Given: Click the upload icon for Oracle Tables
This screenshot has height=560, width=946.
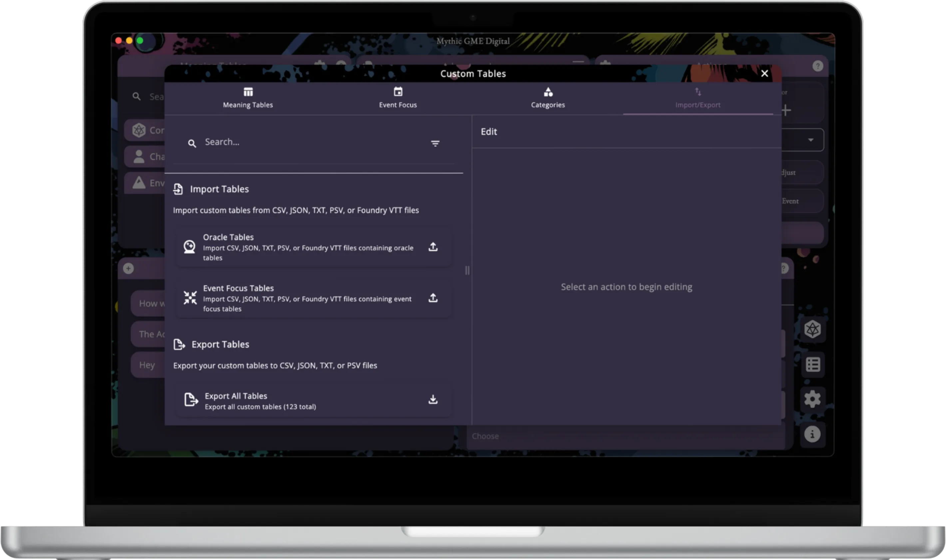Looking at the screenshot, I should tap(433, 247).
